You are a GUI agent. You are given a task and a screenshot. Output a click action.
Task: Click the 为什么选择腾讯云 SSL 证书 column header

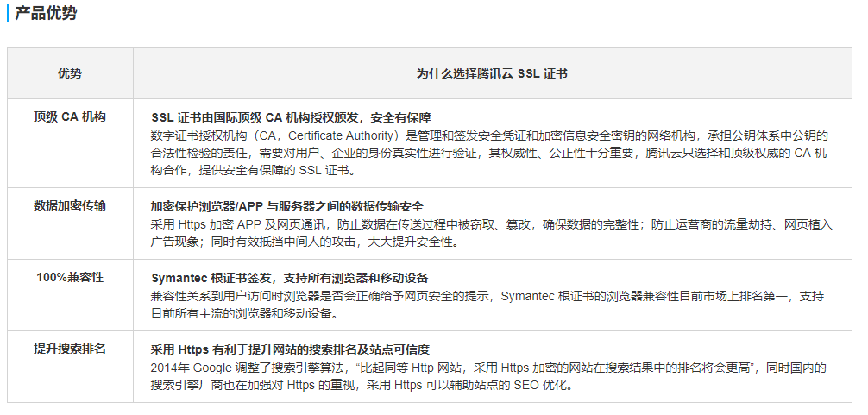(x=492, y=73)
